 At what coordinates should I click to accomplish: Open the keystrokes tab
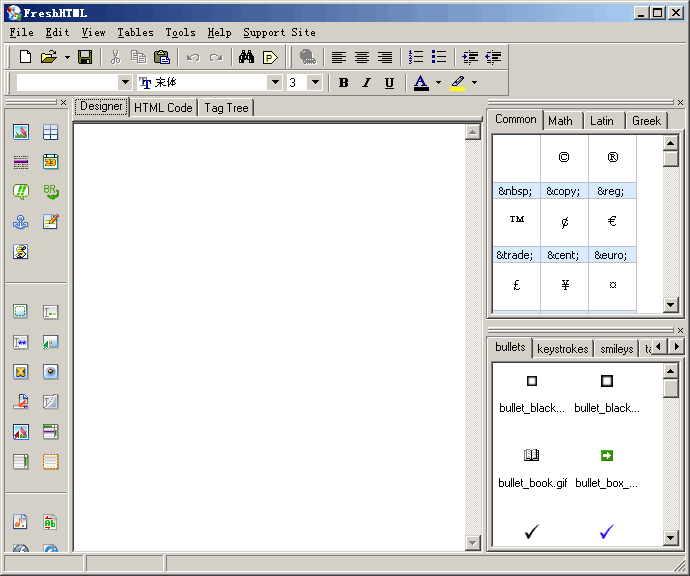563,349
